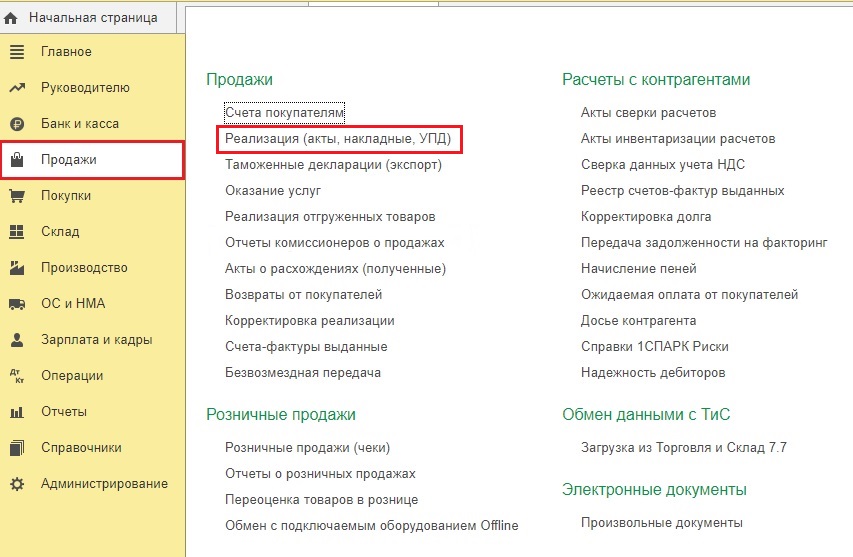Click the ОС и НМА truck icon
This screenshot has width=853, height=557.
(17, 304)
